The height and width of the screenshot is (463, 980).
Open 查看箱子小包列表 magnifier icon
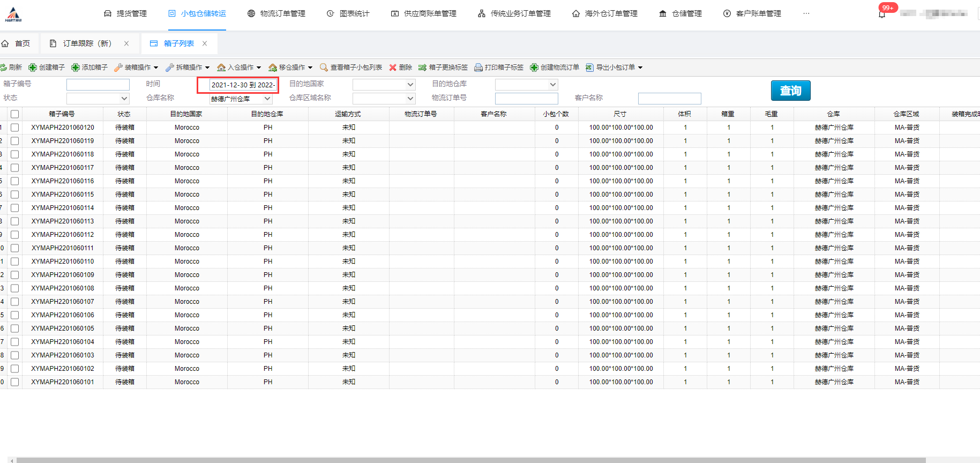pos(324,68)
